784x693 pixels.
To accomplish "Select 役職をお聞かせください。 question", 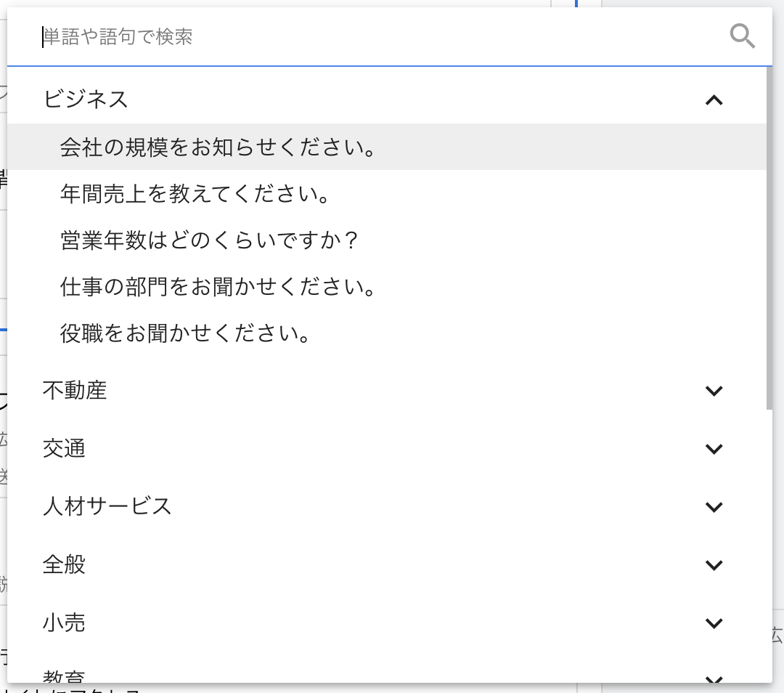I will (186, 333).
